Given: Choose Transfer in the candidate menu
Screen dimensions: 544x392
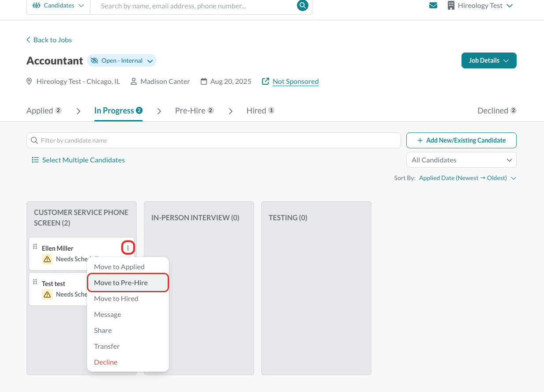Looking at the screenshot, I should pyautogui.click(x=128, y=346).
